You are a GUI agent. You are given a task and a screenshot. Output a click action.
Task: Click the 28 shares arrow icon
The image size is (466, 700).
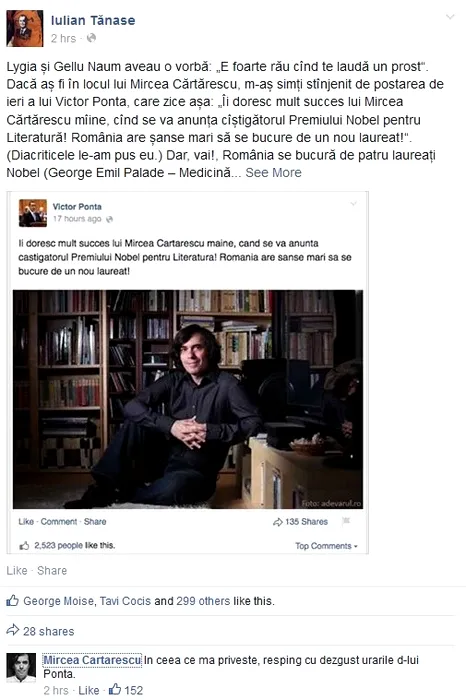pyautogui.click(x=12, y=630)
